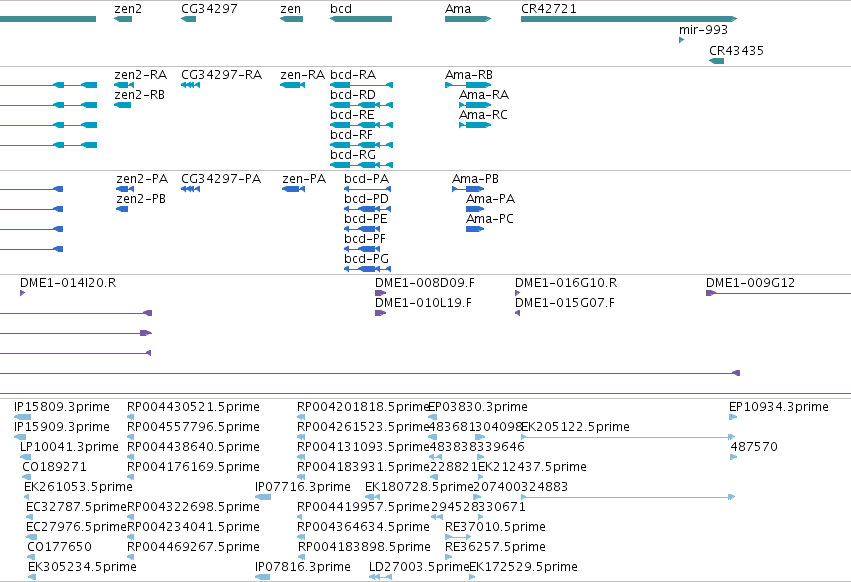Select the bcd-RF transcript label
This screenshot has width=851, height=582.
(x=352, y=135)
